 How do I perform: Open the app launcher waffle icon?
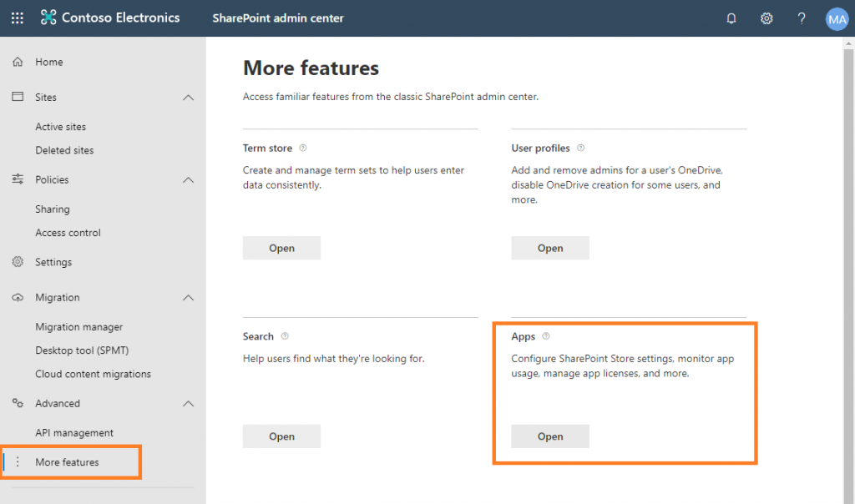(18, 18)
